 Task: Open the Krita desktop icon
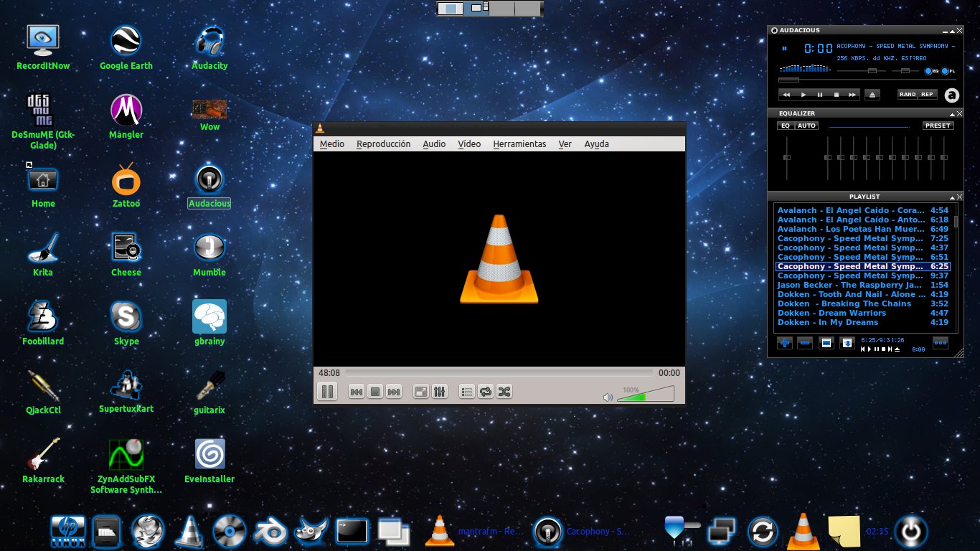(x=43, y=254)
